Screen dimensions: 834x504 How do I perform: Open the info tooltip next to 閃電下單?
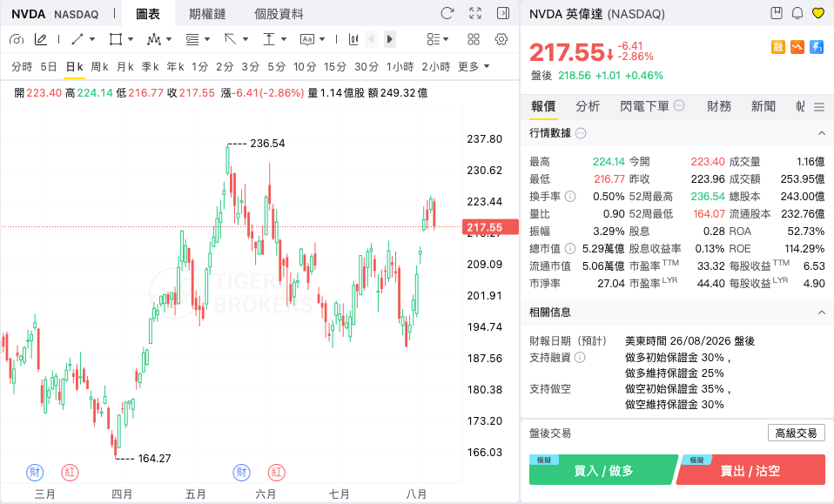click(679, 105)
